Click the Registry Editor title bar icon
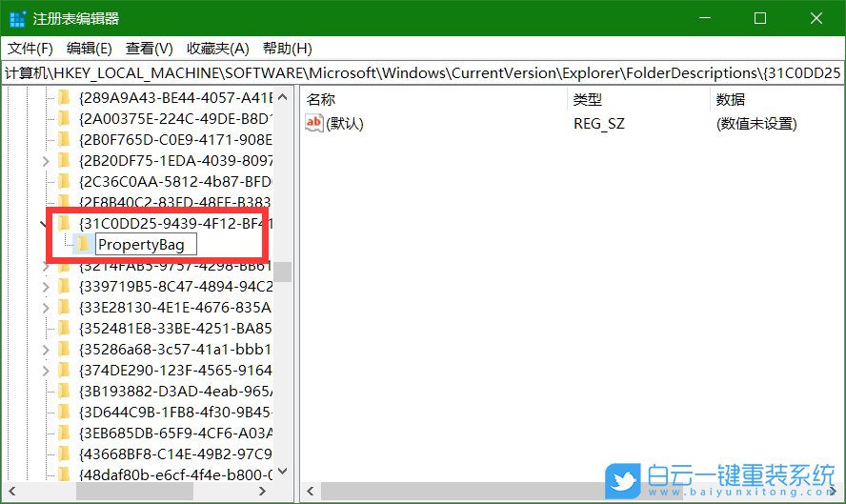 [17, 18]
